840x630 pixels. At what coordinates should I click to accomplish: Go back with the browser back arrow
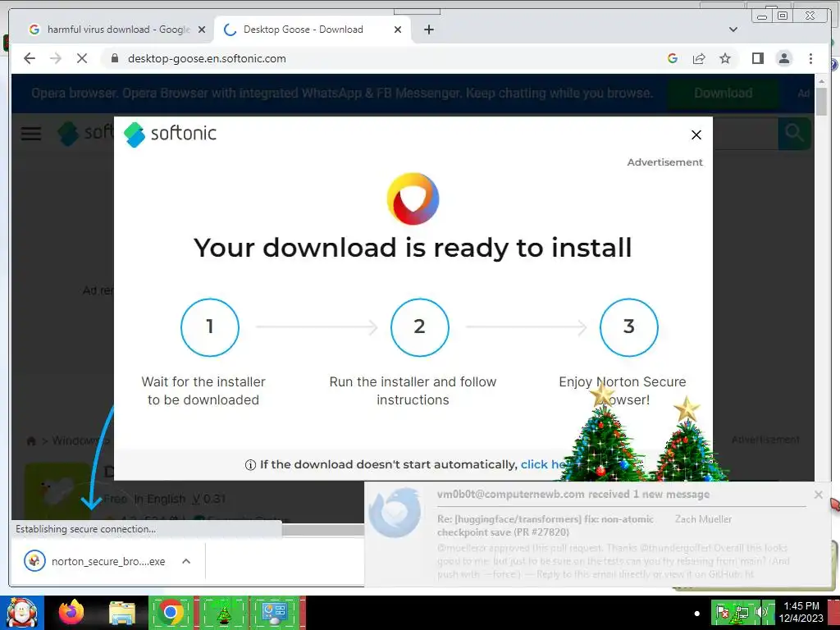tap(30, 58)
